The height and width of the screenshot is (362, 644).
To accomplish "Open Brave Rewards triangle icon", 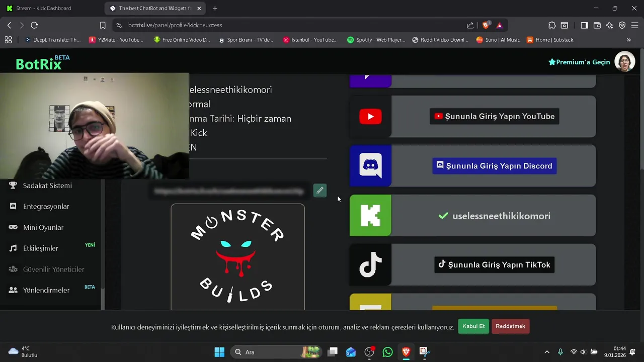I will pyautogui.click(x=499, y=25).
